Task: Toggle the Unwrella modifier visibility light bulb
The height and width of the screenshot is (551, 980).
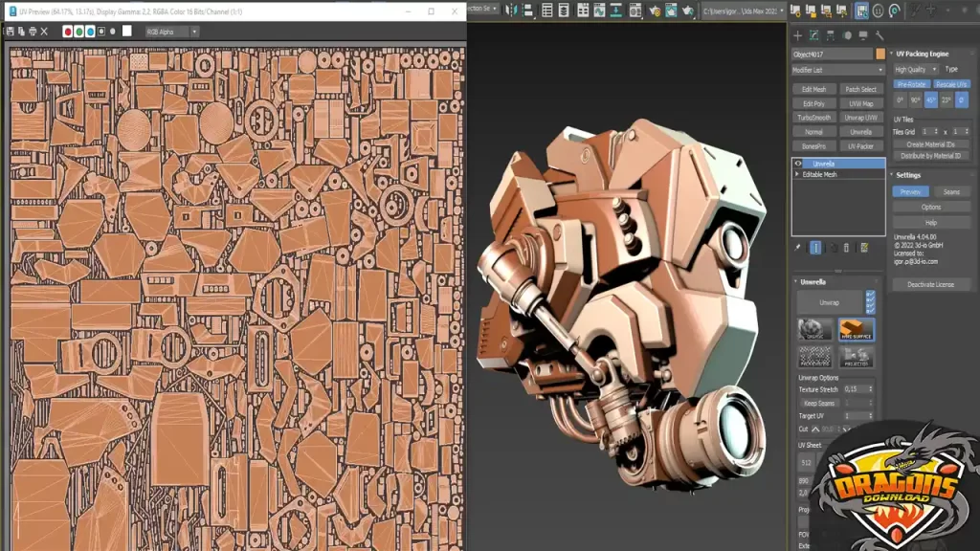Action: pyautogui.click(x=800, y=164)
